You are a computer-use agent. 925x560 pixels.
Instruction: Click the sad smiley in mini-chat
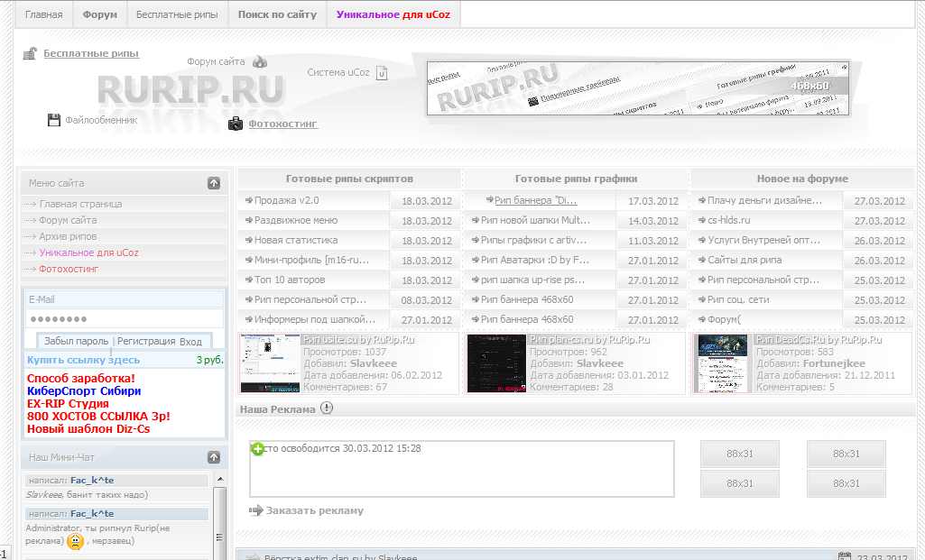pos(75,541)
